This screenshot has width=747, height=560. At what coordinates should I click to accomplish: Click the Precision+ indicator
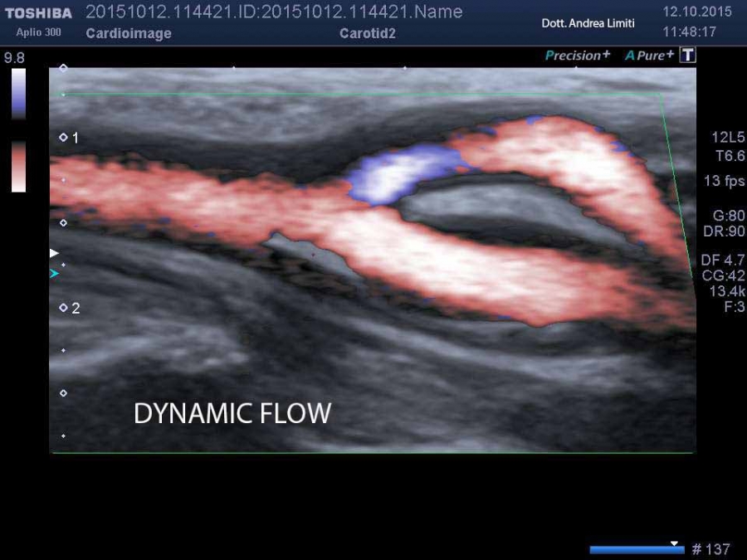[577, 56]
